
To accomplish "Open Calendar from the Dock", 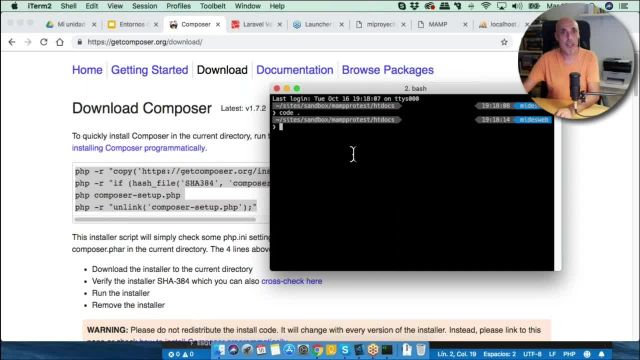I will pyautogui.click(x=261, y=350).
